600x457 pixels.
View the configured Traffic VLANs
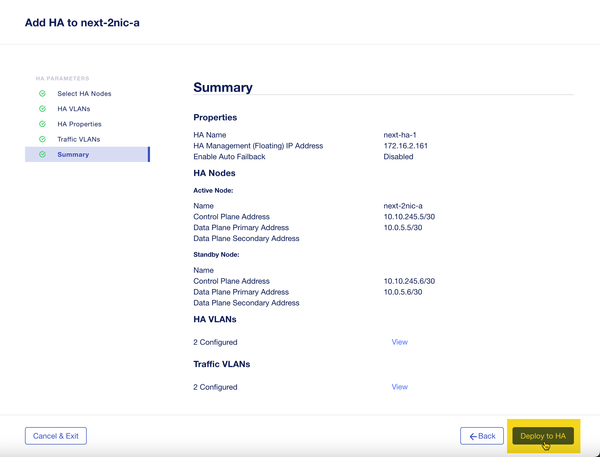399,387
